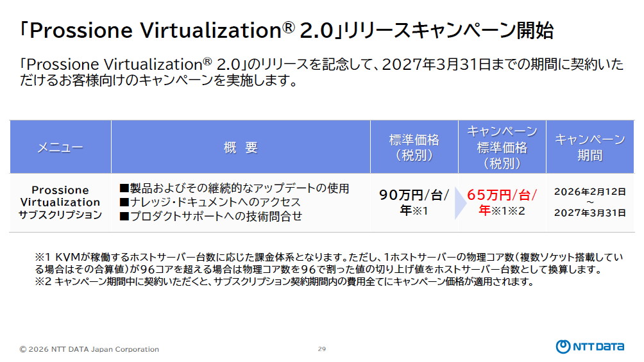Click the '標準価格(税別)' column header
This screenshot has height=362, width=644.
(414, 147)
